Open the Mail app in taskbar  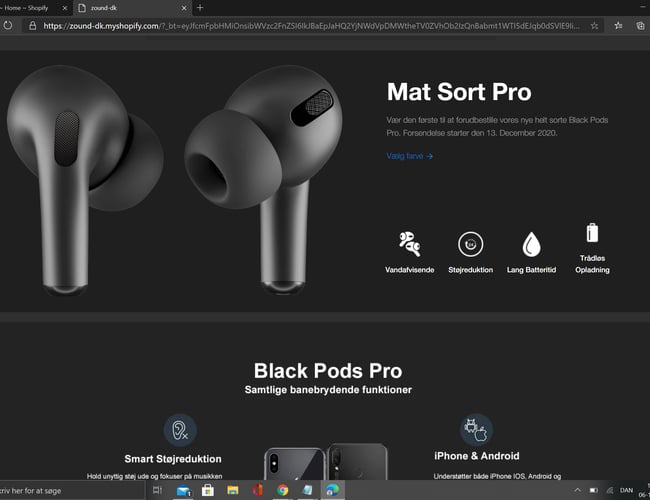[183, 491]
